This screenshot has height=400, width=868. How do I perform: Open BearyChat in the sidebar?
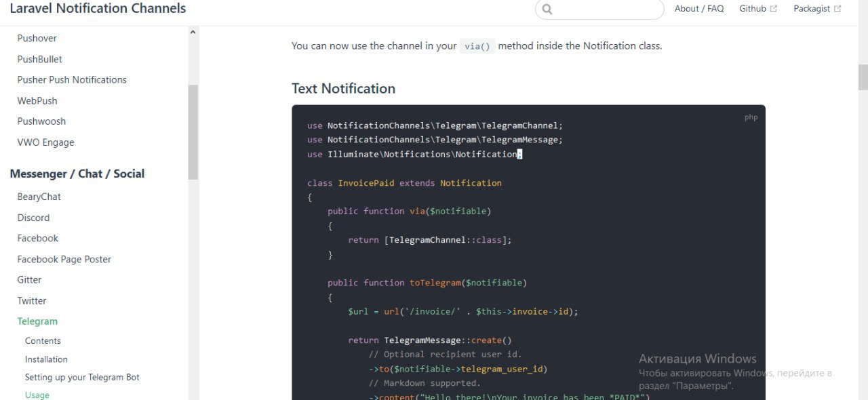[39, 197]
